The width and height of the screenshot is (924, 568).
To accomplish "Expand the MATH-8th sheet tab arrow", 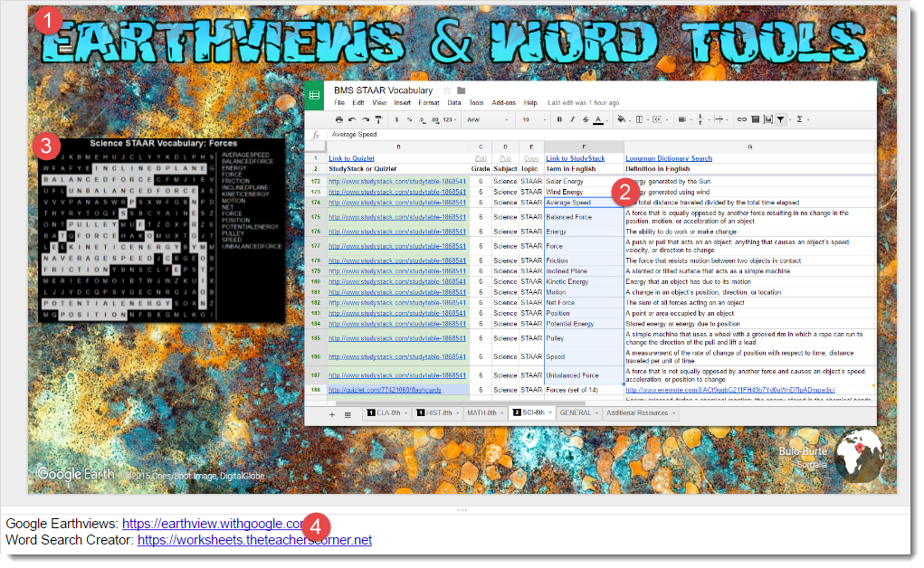I will click(x=502, y=413).
